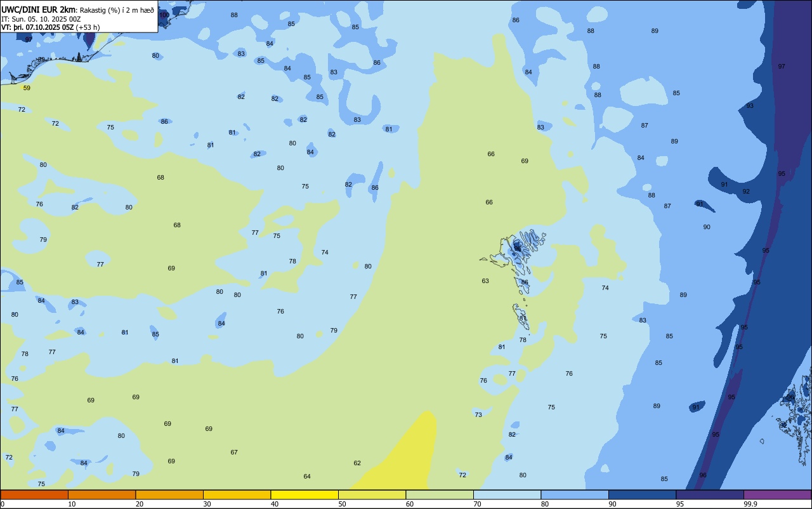This screenshot has height=509, width=812.
Task: Click the humidity value 63 on the map
Action: tap(485, 281)
